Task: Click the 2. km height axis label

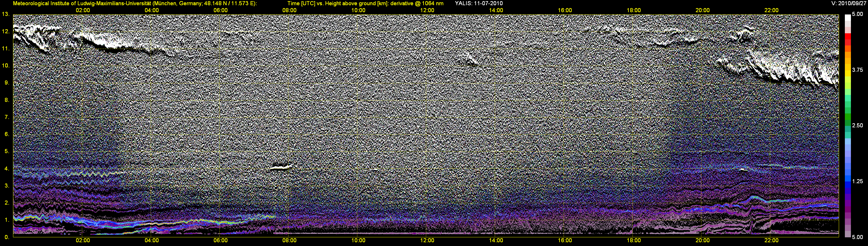Action: pyautogui.click(x=7, y=203)
